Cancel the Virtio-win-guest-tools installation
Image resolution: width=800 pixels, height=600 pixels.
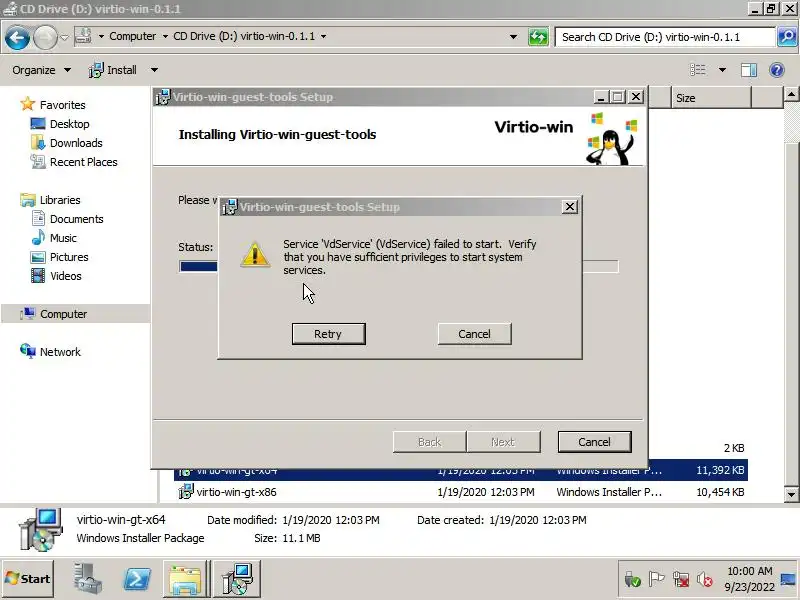[x=594, y=442]
